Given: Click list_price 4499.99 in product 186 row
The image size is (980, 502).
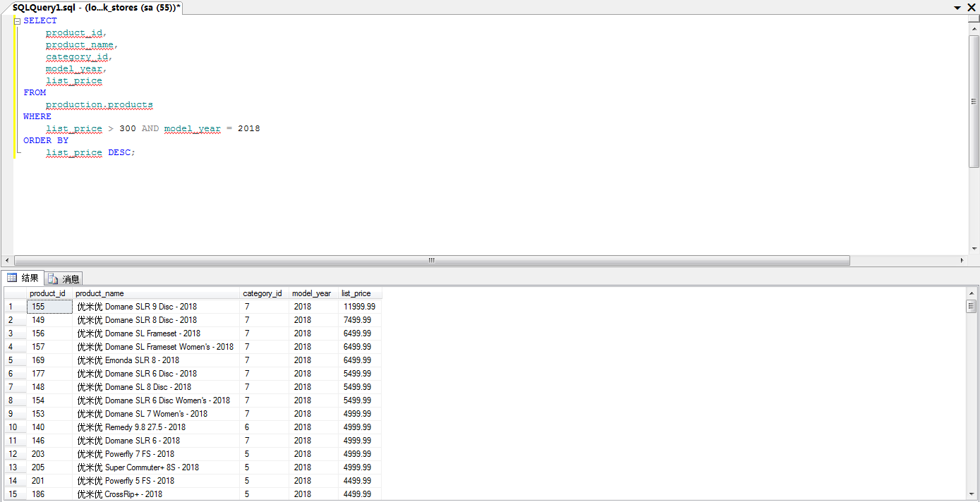Looking at the screenshot, I should click(x=360, y=494).
